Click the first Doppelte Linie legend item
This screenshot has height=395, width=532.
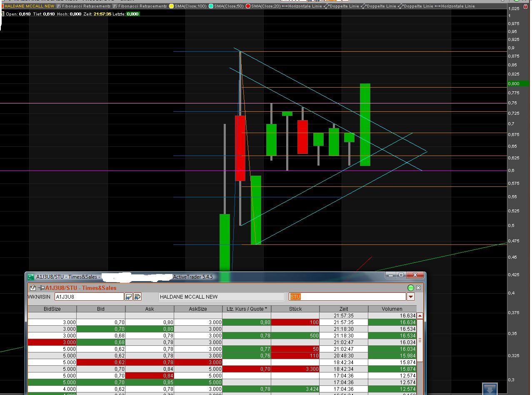pos(341,6)
